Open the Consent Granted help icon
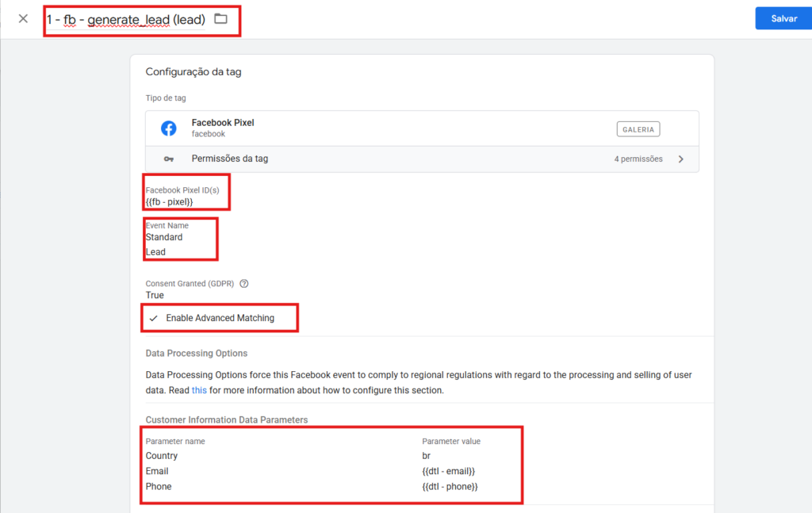The image size is (812, 513). (x=244, y=284)
